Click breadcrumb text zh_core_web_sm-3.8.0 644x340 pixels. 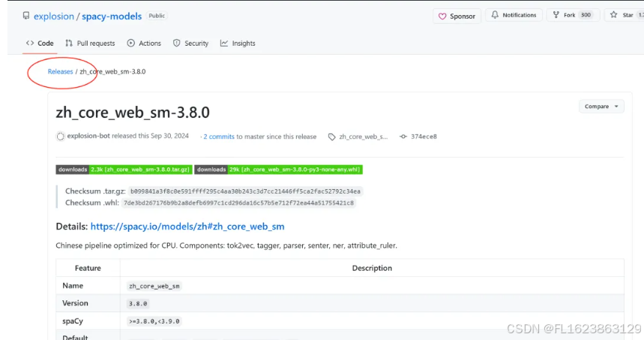point(112,71)
